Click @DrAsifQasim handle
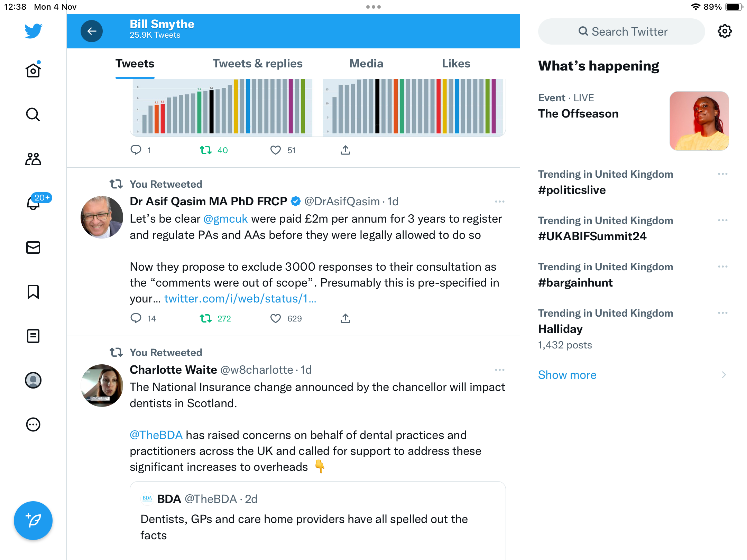This screenshot has height=560, width=747. pyautogui.click(x=342, y=202)
